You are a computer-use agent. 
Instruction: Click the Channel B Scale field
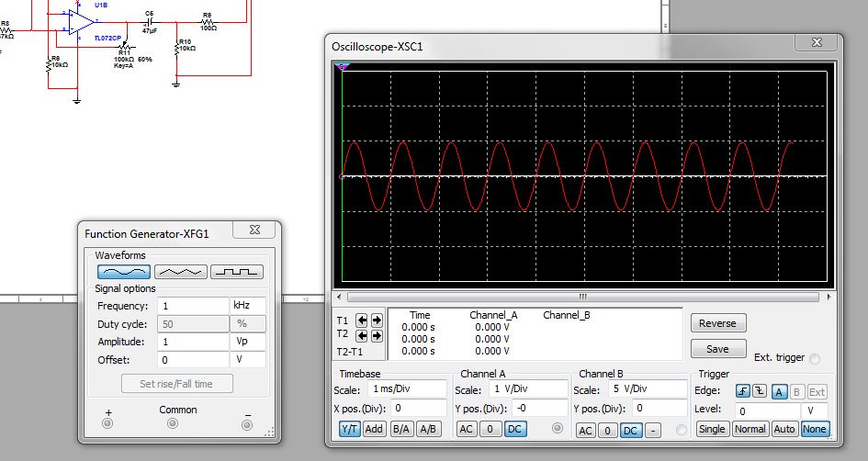click(648, 389)
